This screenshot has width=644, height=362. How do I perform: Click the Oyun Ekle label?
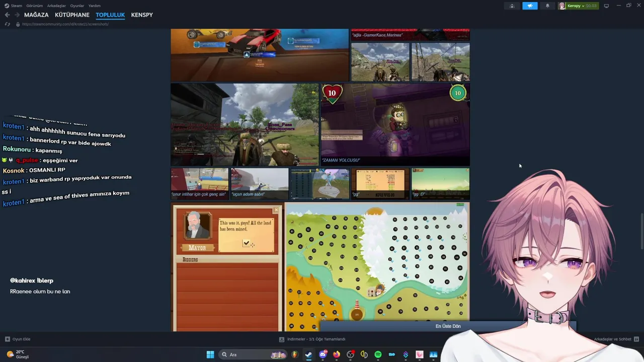(22, 339)
